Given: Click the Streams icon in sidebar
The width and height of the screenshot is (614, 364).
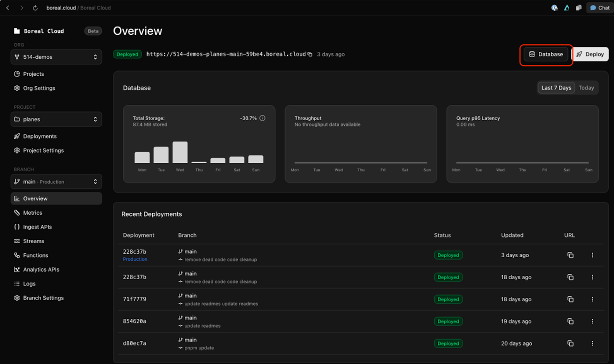Looking at the screenshot, I should coord(17,241).
